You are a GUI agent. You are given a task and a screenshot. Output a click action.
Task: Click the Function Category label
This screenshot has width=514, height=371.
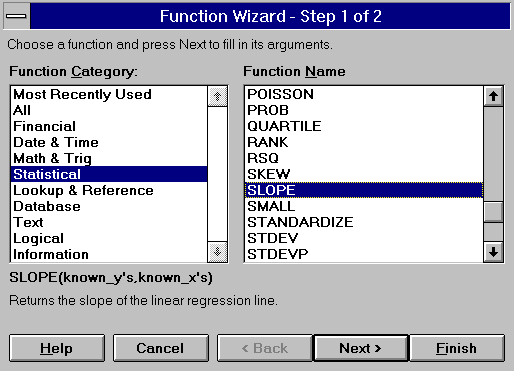(73, 72)
